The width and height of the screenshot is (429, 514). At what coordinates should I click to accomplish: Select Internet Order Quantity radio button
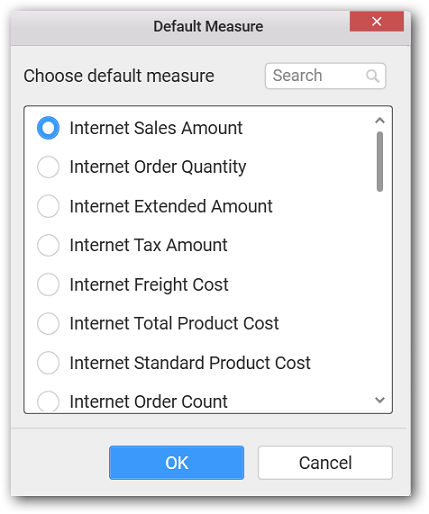[x=48, y=167]
